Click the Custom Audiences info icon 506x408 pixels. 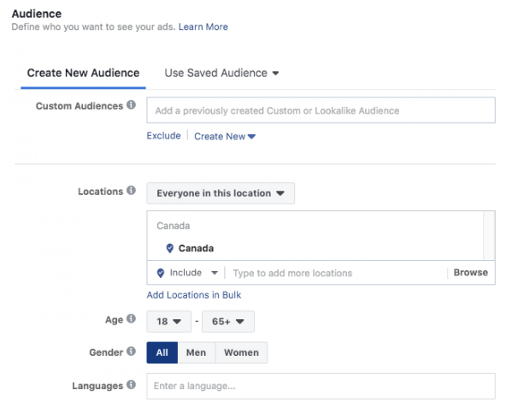[x=131, y=105]
